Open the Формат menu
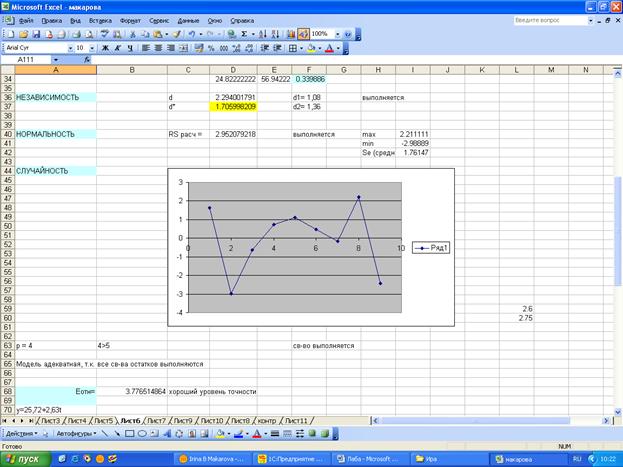The height and width of the screenshot is (467, 623). [x=130, y=20]
